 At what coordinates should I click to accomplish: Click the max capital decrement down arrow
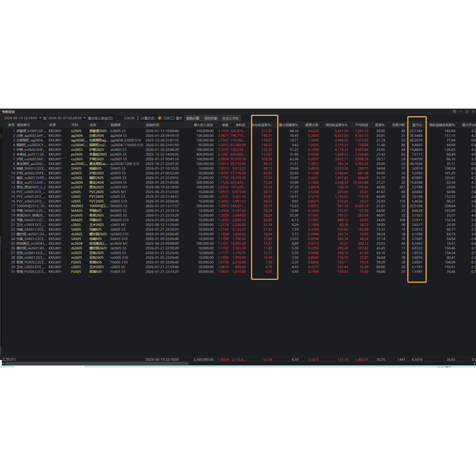pos(138,119)
